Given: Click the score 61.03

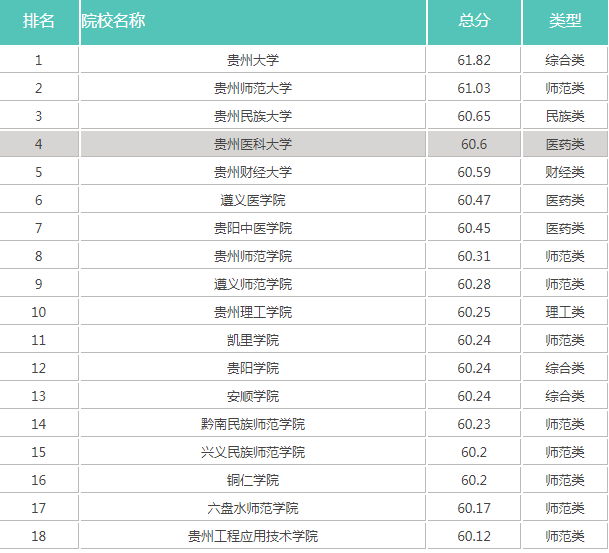Looking at the screenshot, I should coord(474,88).
